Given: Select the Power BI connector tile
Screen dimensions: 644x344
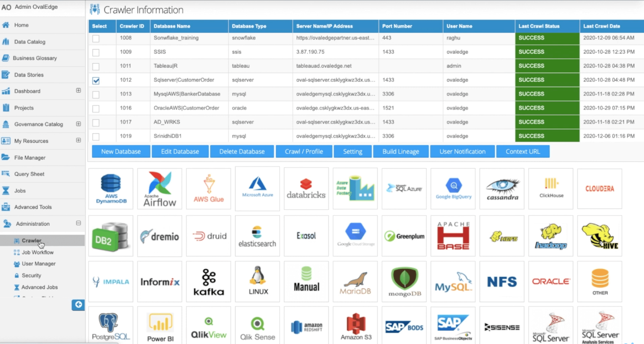Looking at the screenshot, I should (x=159, y=325).
